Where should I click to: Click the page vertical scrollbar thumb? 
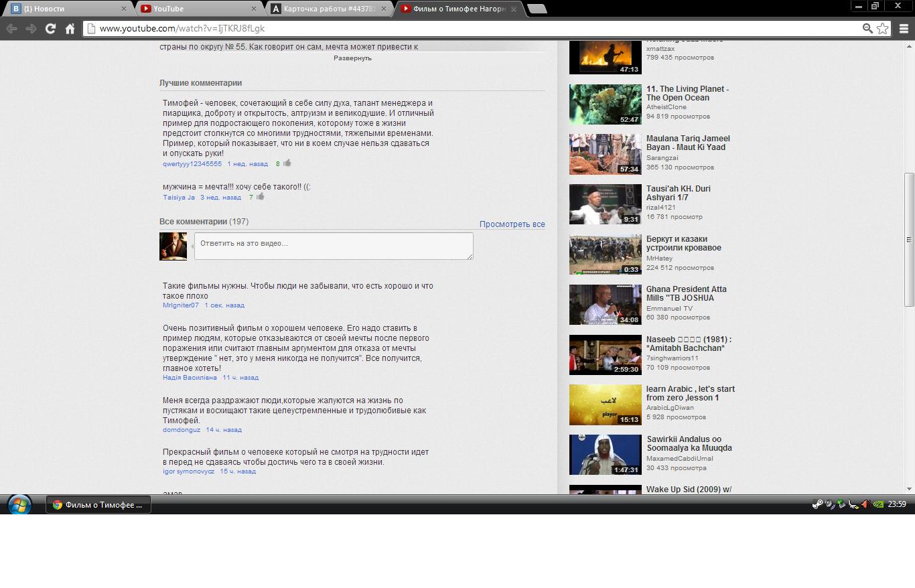(909, 239)
